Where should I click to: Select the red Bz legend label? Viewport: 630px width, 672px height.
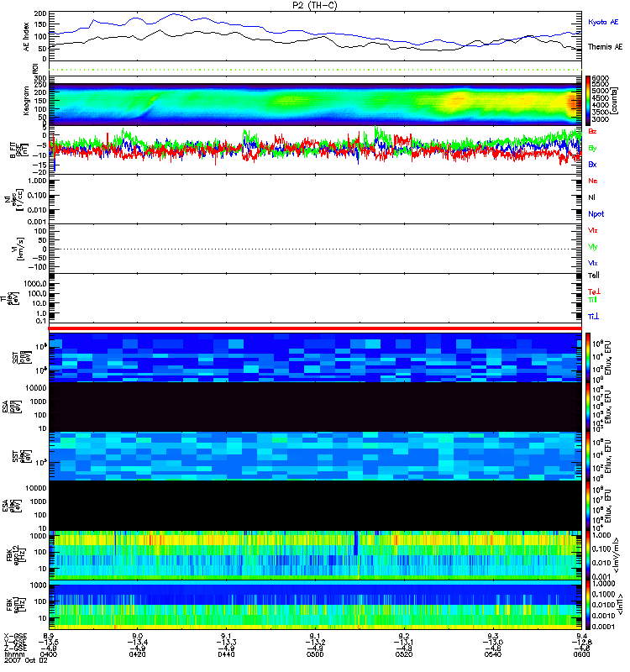[592, 131]
